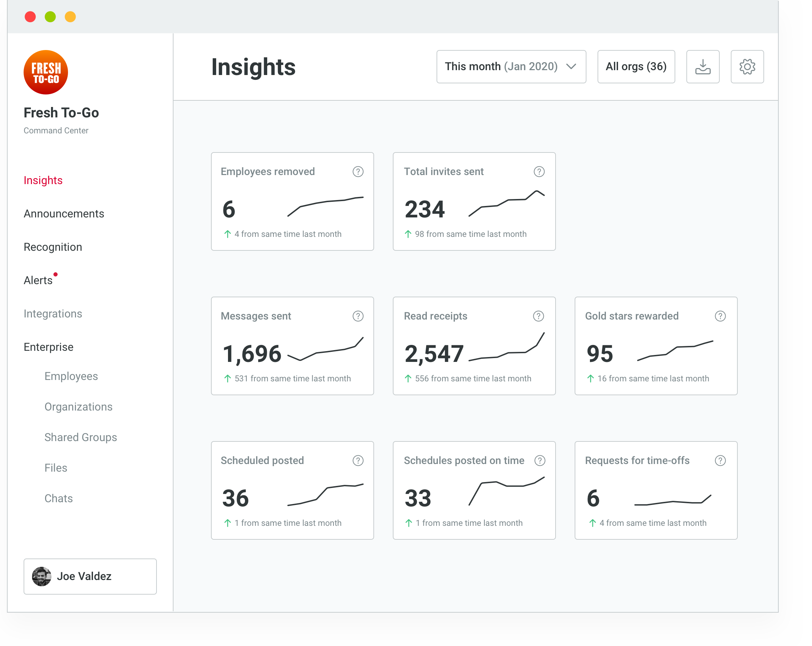The width and height of the screenshot is (812, 646).
Task: Open Organizations under Enterprise
Action: click(78, 407)
